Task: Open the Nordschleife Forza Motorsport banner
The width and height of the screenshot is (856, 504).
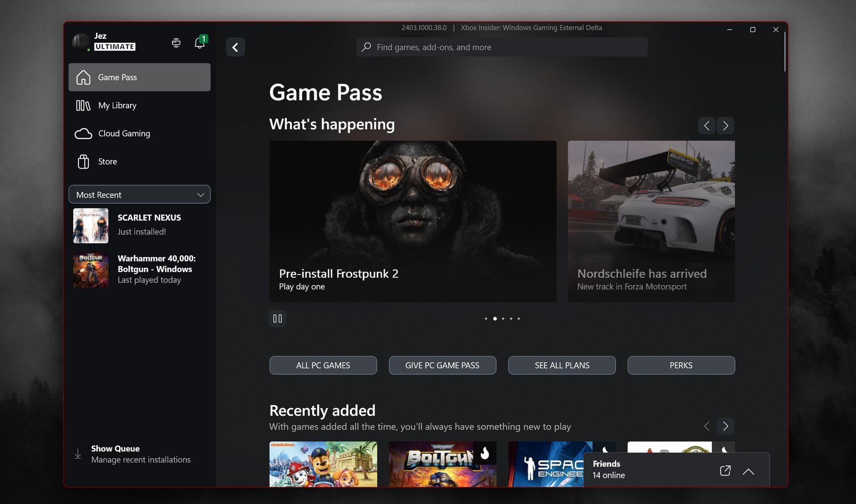Action: [651, 221]
